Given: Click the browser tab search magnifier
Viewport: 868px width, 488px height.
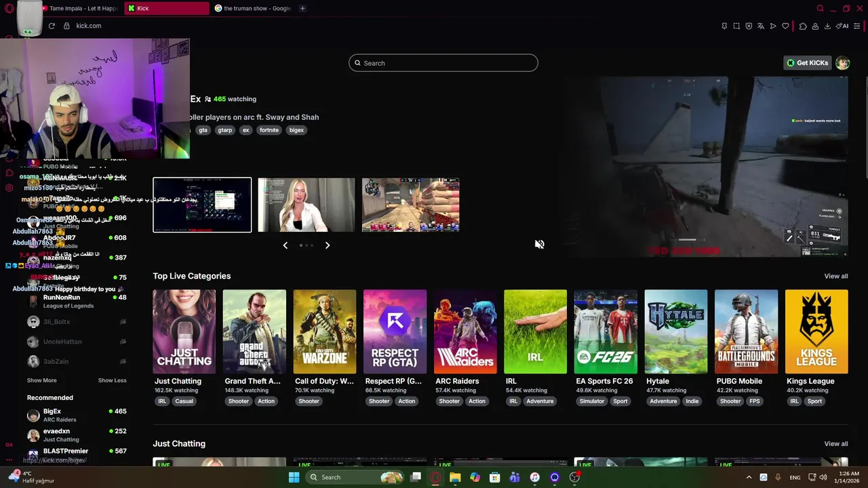Looking at the screenshot, I should 820,8.
